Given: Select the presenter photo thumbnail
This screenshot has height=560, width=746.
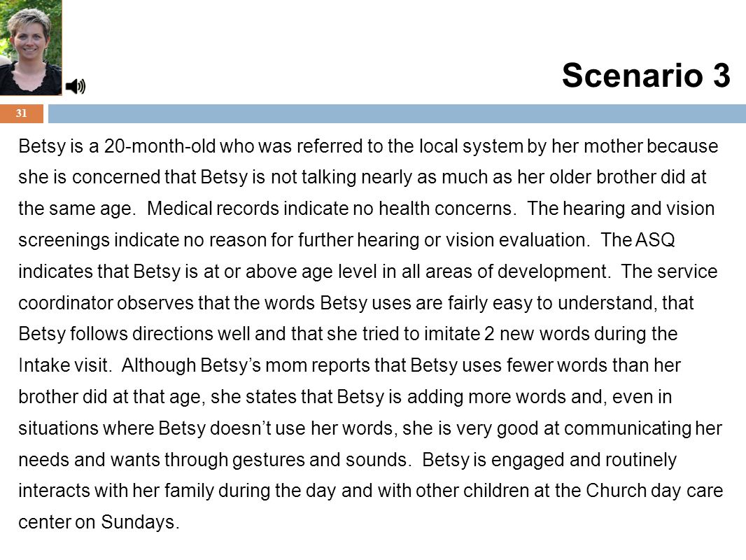Looking at the screenshot, I should (31, 48).
